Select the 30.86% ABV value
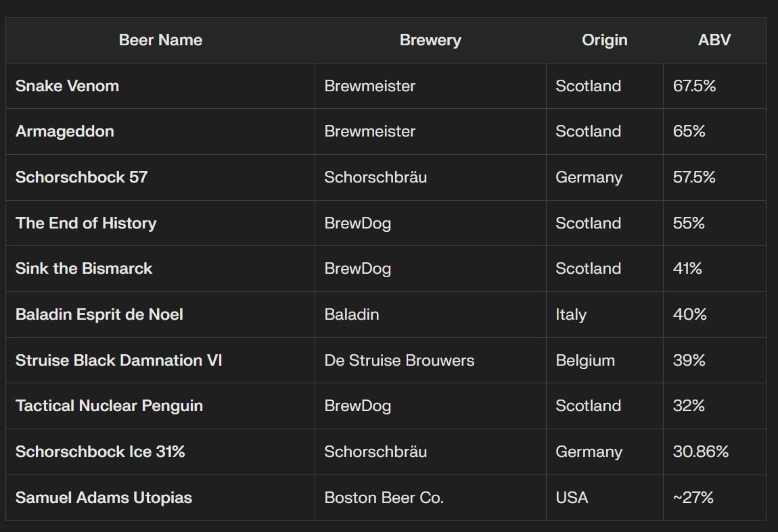 (x=700, y=452)
